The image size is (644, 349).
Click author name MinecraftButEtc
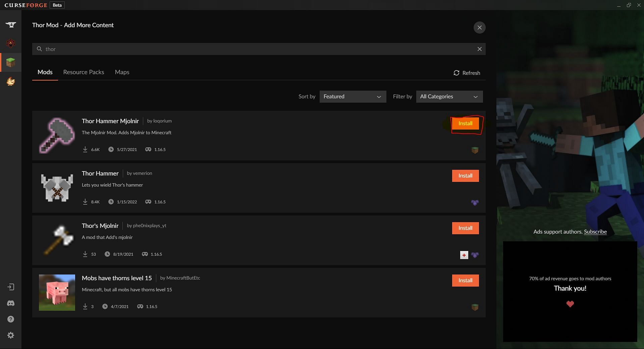point(183,278)
